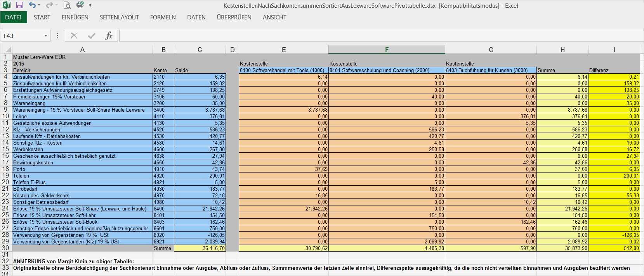Click the quick print icon
644x276 pixels.
click(80, 5)
